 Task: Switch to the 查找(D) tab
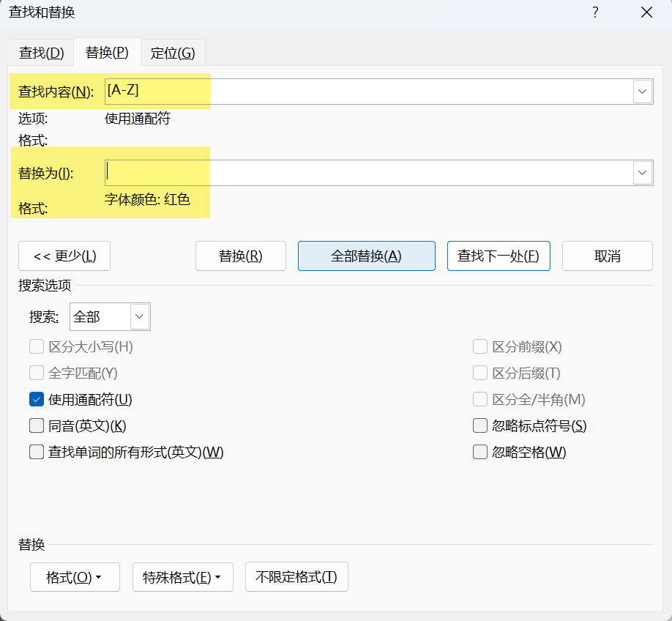click(41, 53)
